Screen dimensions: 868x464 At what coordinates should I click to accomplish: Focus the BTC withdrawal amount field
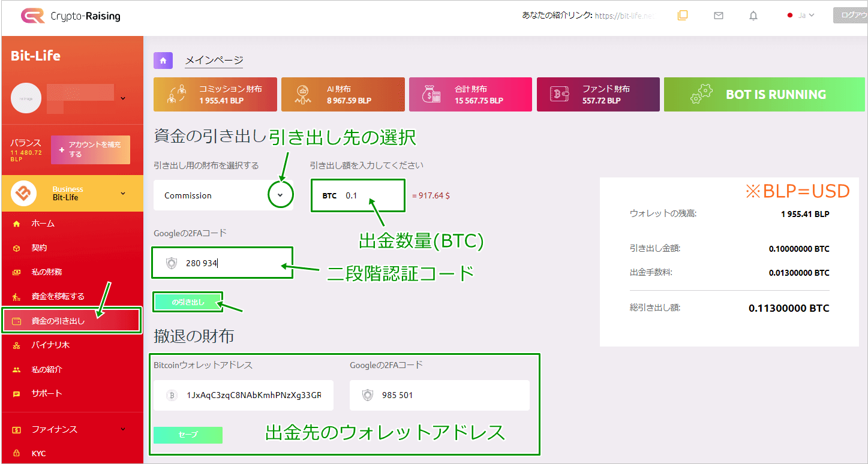click(x=358, y=195)
